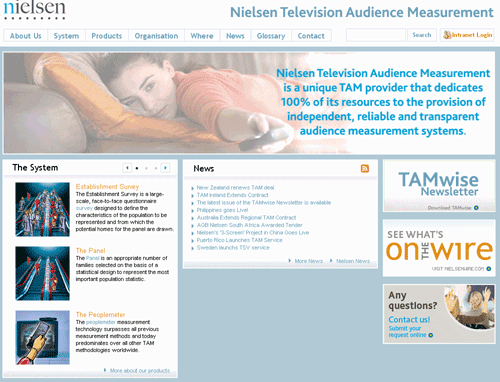Screen dimensions: 500x382
Task: Open The Panel heading link
Action: [x=90, y=251]
